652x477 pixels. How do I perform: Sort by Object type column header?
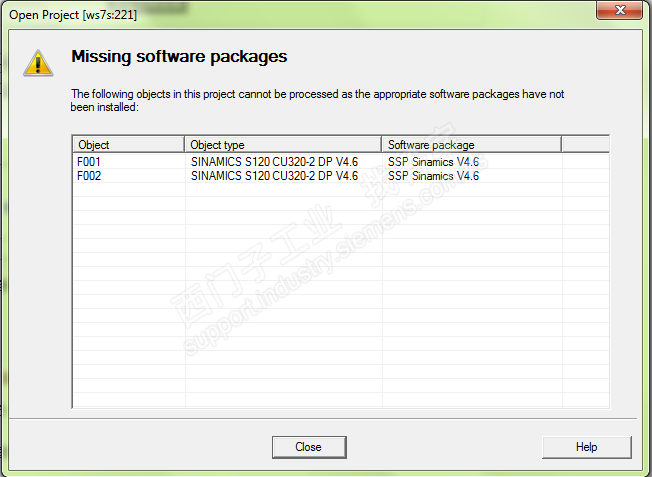(x=283, y=145)
